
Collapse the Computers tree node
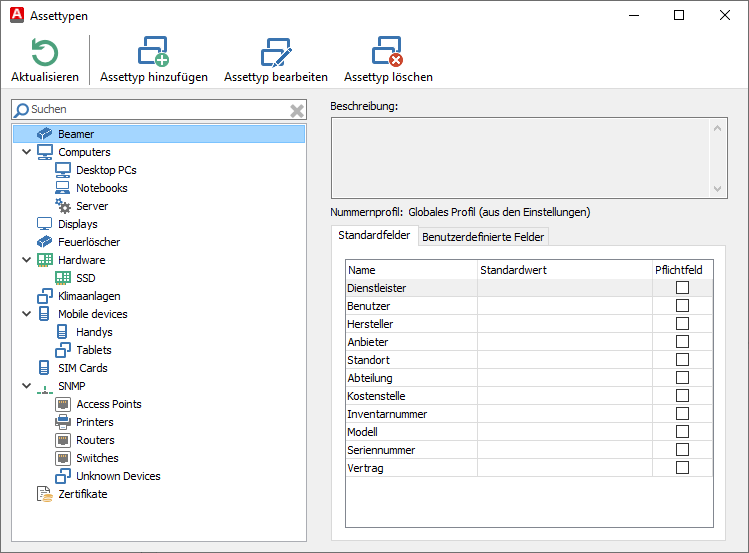(x=27, y=152)
